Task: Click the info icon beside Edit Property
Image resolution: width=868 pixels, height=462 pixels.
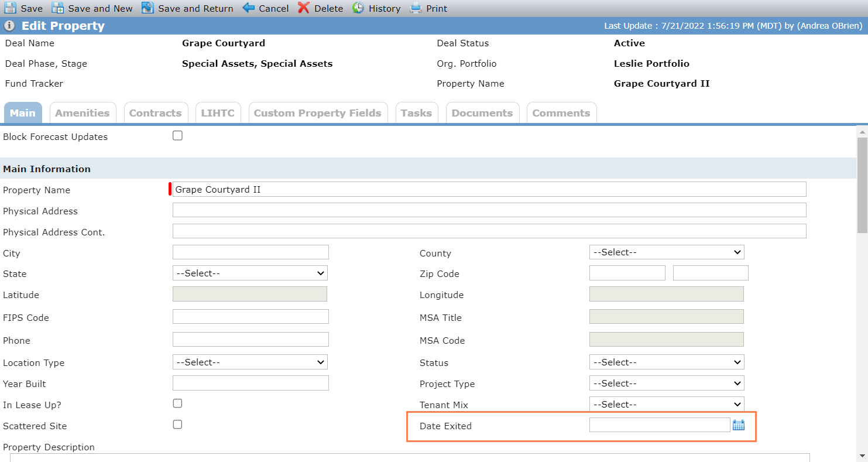Action: click(9, 26)
